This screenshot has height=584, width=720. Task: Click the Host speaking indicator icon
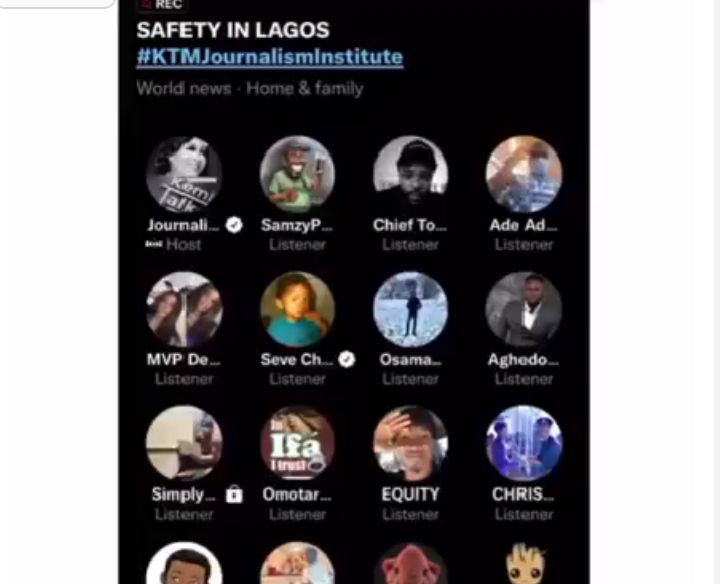pyautogui.click(x=154, y=244)
